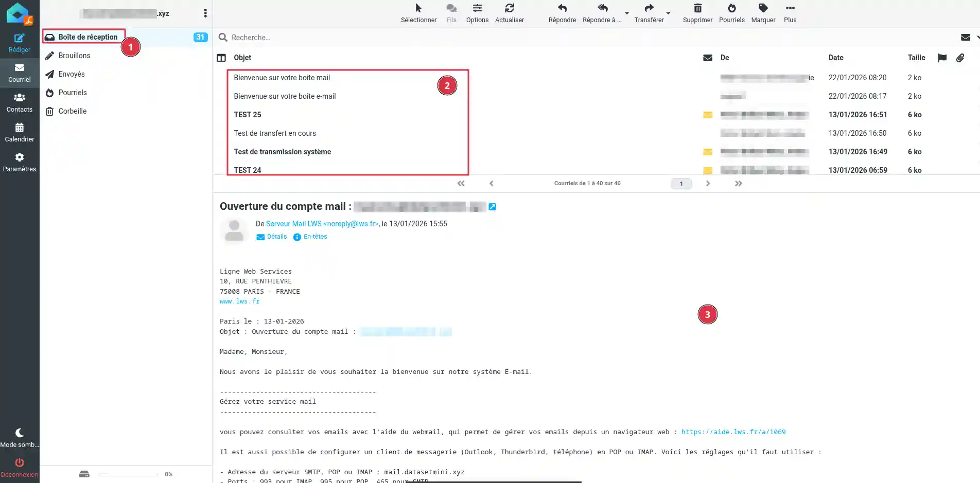
Task: Open the Contacts section
Action: (20, 103)
